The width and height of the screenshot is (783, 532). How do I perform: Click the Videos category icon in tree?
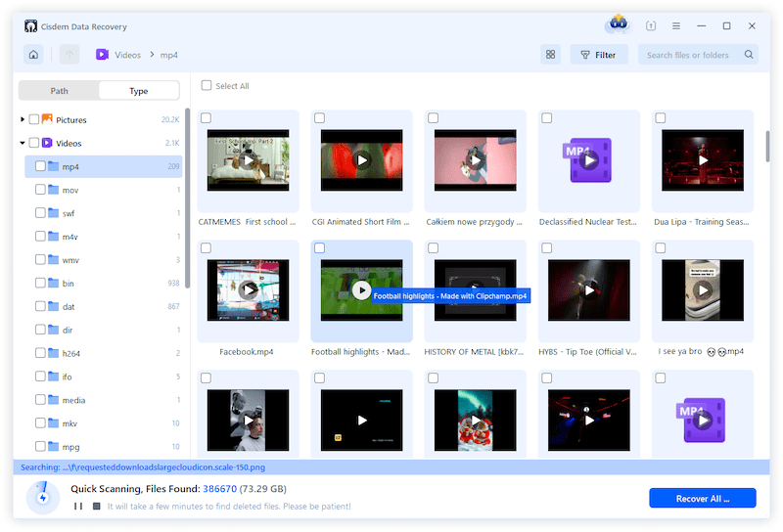click(x=47, y=143)
